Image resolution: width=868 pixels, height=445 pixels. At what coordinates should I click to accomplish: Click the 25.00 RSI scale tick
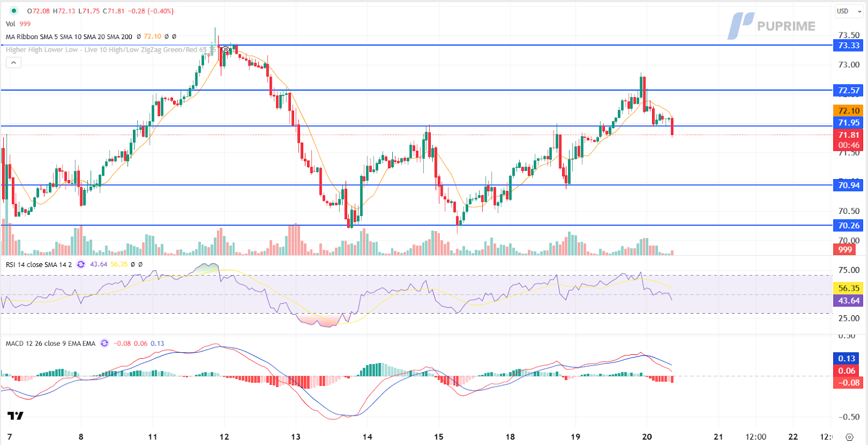tap(849, 318)
